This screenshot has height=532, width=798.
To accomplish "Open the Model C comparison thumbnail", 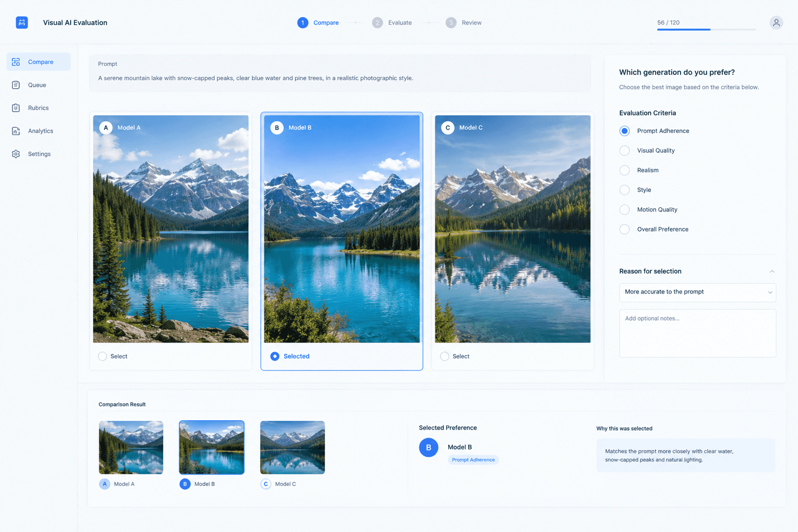I will coord(292,447).
